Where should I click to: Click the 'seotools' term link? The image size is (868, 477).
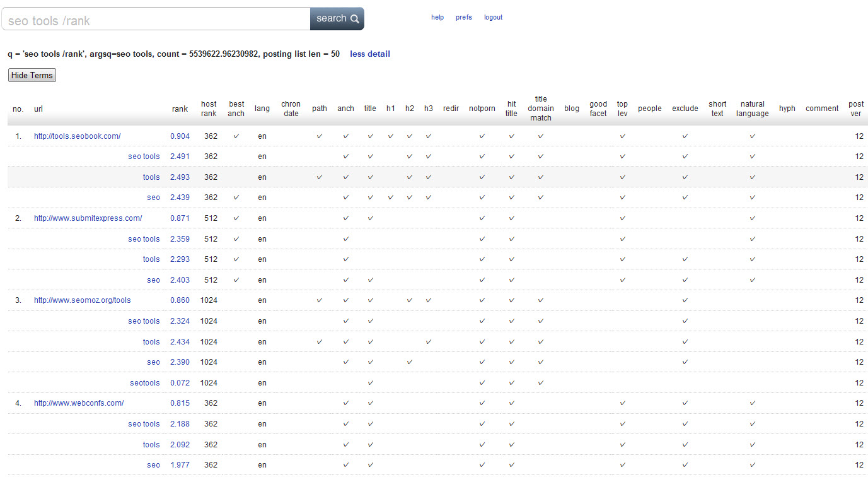tap(145, 383)
